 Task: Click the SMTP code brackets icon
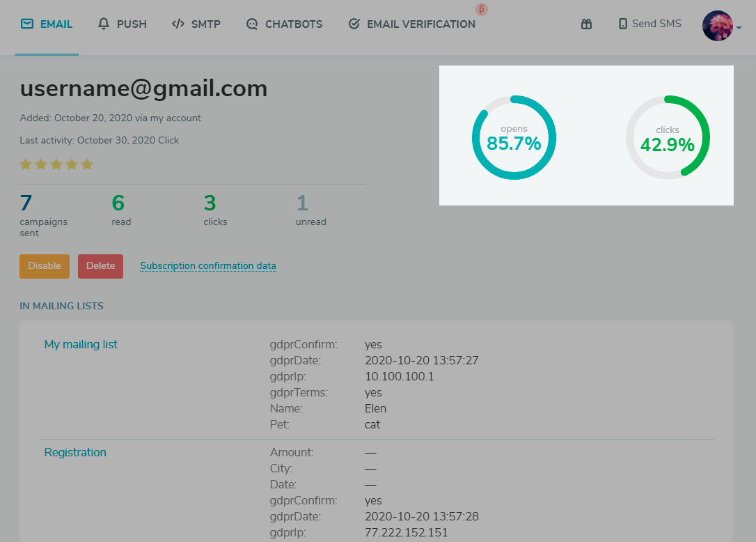[x=178, y=24]
